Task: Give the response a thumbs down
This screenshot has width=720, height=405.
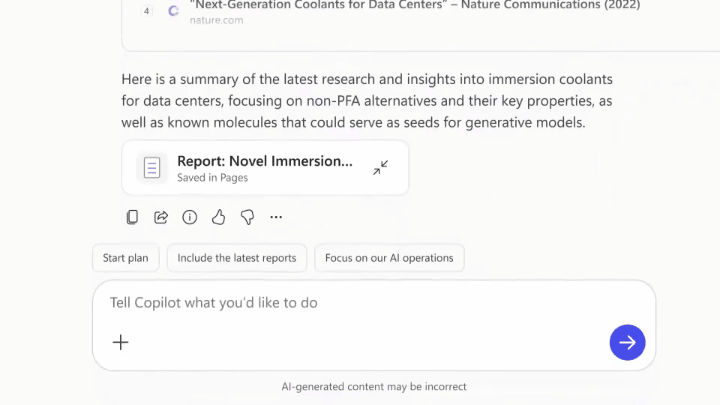Action: (x=247, y=217)
